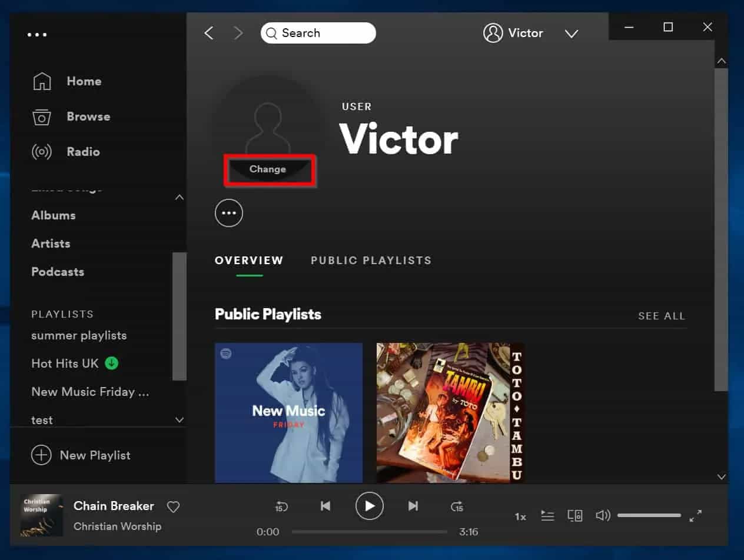744x560 pixels.
Task: Skip back 15 seconds
Action: pyautogui.click(x=281, y=506)
